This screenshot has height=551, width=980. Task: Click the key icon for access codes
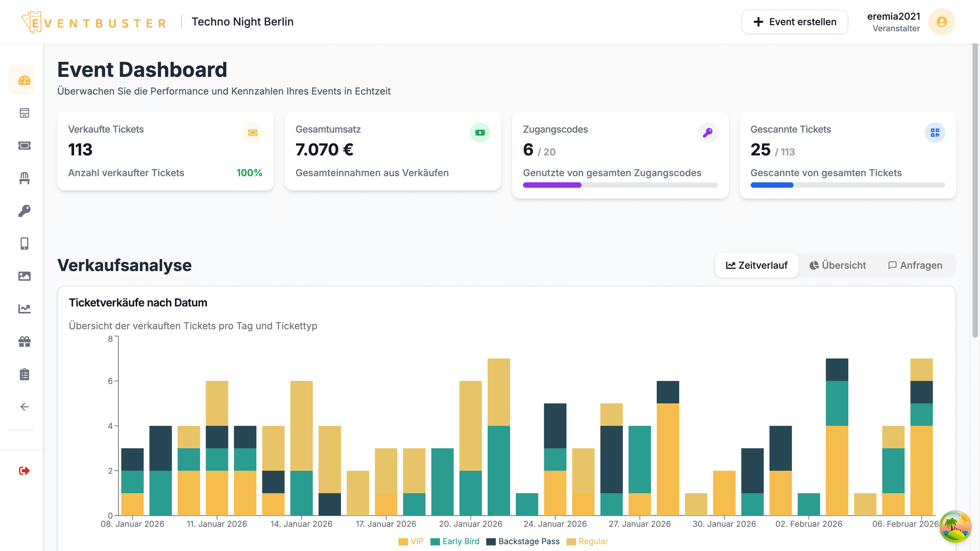pyautogui.click(x=24, y=211)
